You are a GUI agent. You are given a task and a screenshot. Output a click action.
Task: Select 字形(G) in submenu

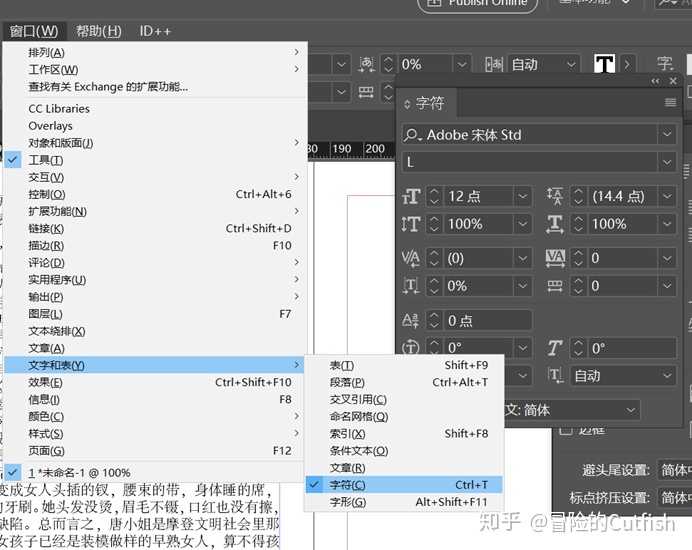404,502
